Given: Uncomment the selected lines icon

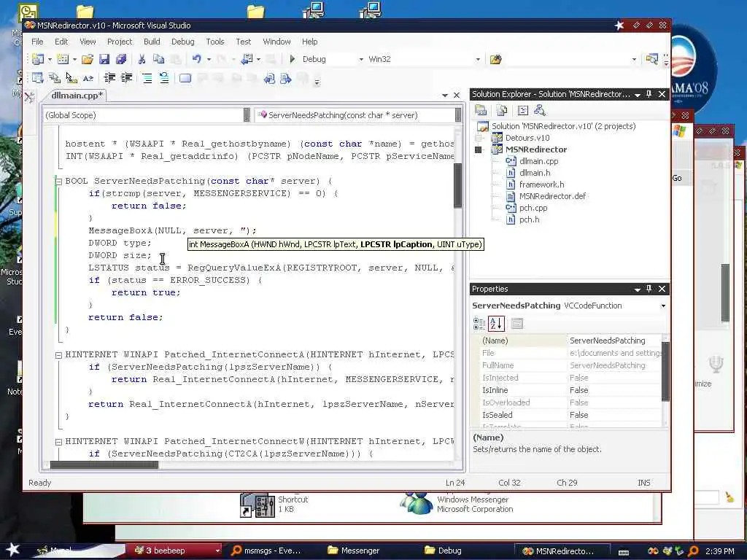Looking at the screenshot, I should coord(164,78).
